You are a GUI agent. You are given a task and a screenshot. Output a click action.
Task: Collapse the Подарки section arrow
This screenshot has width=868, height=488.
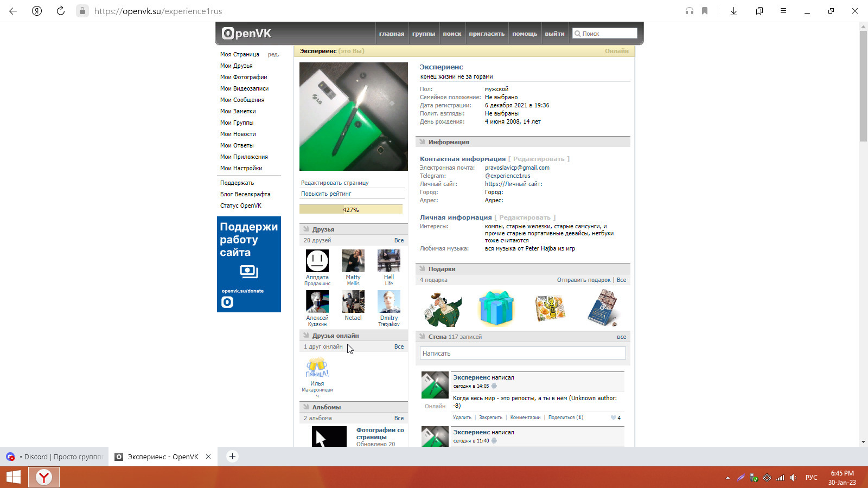(422, 269)
